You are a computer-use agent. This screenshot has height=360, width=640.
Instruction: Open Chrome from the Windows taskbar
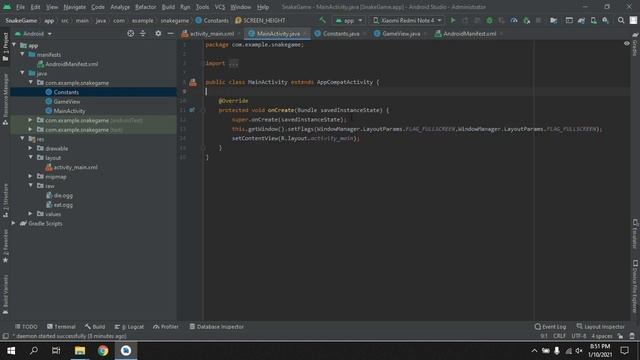pyautogui.click(x=103, y=350)
